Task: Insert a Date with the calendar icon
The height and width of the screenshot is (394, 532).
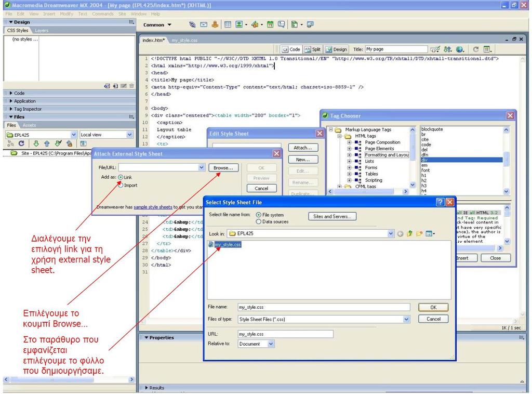Action: pyautogui.click(x=270, y=24)
